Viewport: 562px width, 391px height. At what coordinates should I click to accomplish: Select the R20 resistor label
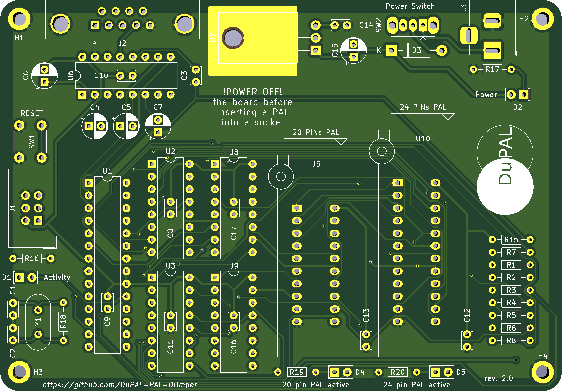click(397, 372)
